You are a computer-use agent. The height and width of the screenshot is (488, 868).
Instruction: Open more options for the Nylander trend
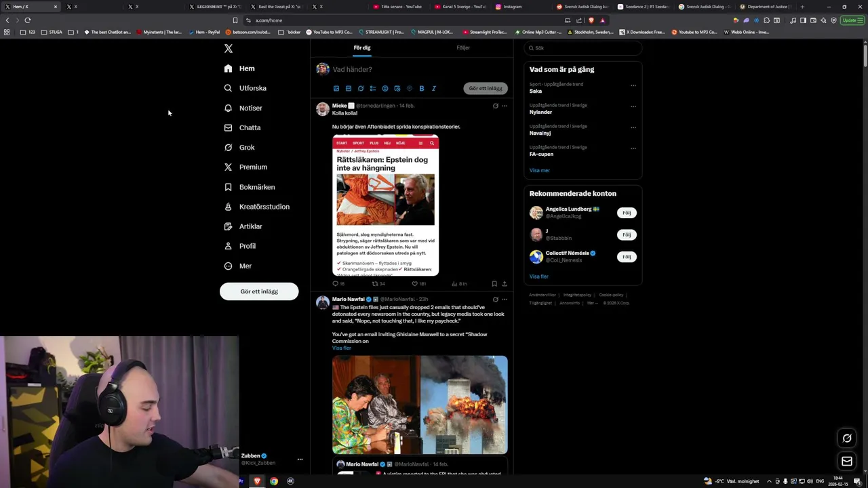pos(633,106)
